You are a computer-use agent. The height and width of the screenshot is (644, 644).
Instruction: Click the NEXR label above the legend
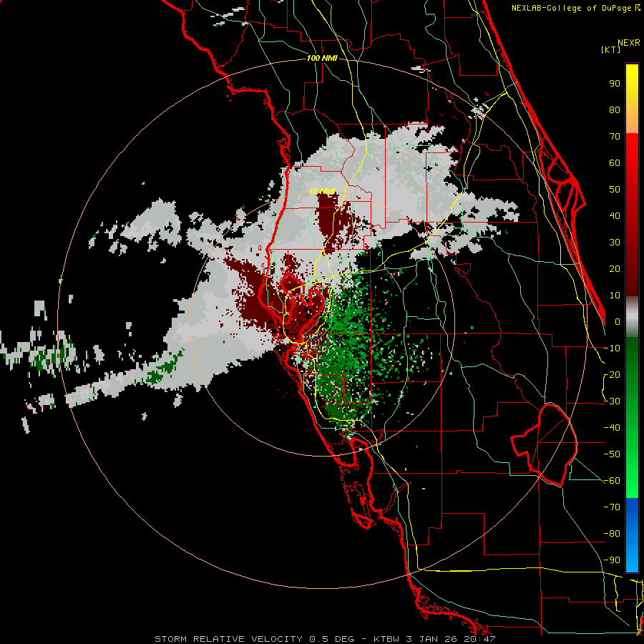point(629,43)
